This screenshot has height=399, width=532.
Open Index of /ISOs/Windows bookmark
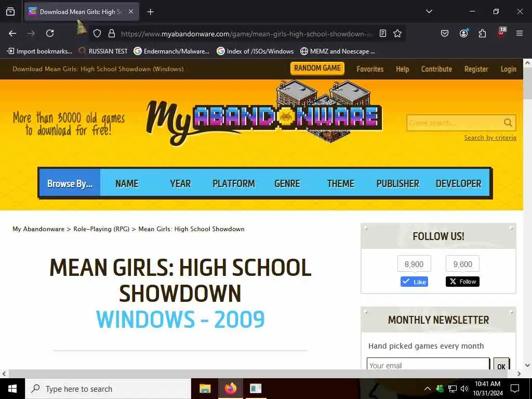click(x=255, y=51)
